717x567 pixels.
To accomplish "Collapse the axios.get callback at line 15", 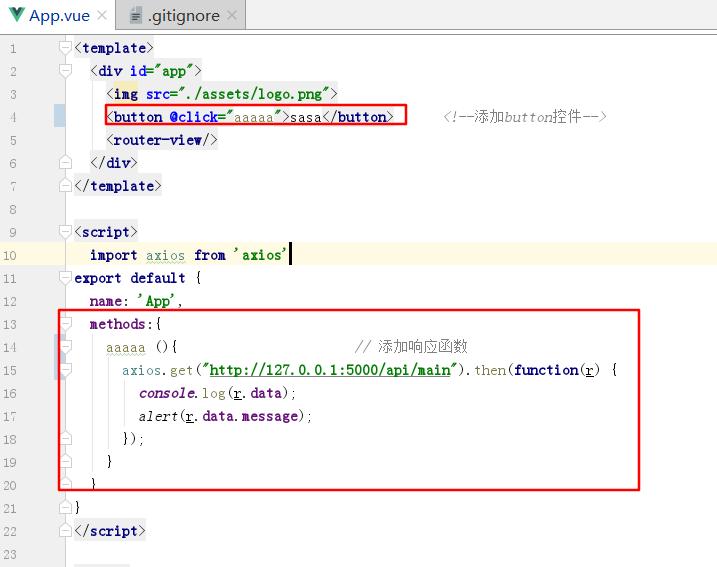I will coord(66,370).
